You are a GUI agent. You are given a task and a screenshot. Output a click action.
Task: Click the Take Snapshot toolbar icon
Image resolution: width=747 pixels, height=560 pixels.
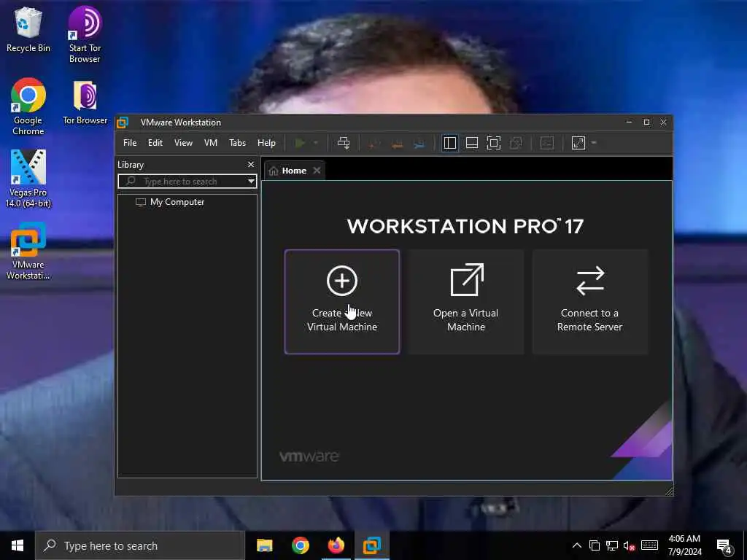pyautogui.click(x=374, y=144)
